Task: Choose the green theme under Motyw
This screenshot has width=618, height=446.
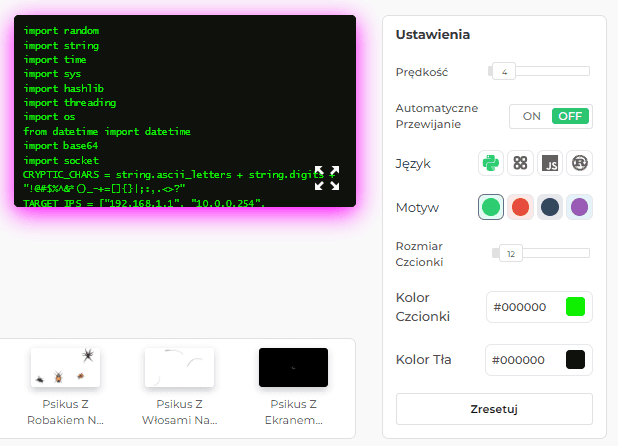Action: click(x=491, y=207)
